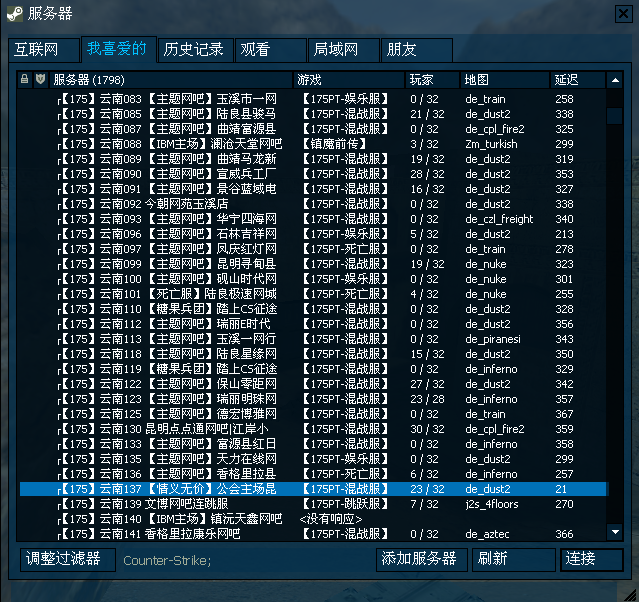Image resolution: width=639 pixels, height=602 pixels.
Task: Open the 局域网 tab
Action: coord(344,50)
